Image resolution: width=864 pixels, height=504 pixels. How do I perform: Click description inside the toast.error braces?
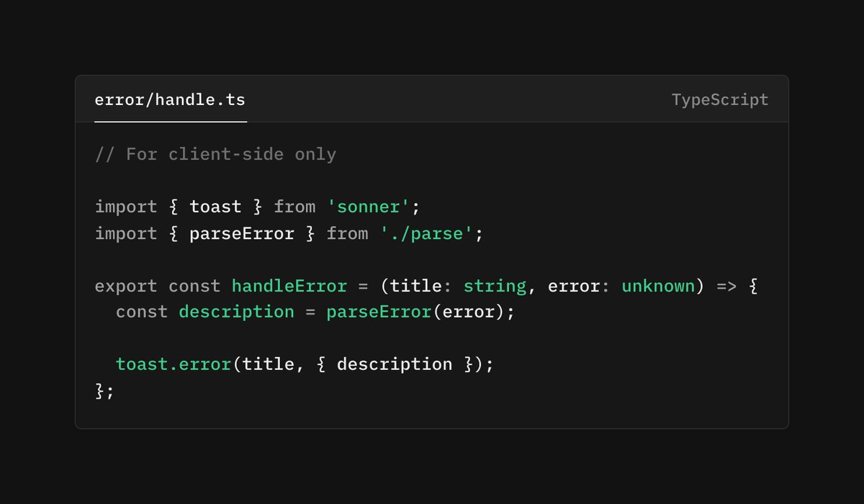395,364
